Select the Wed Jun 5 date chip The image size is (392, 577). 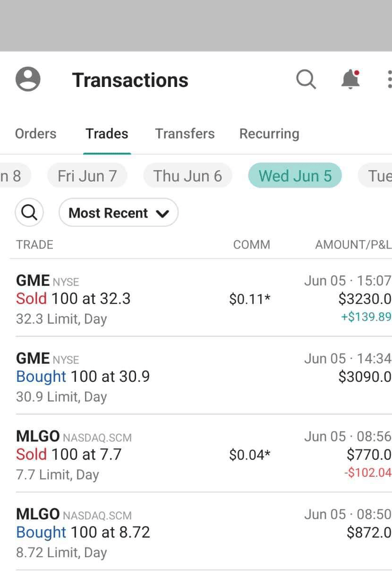(x=295, y=176)
